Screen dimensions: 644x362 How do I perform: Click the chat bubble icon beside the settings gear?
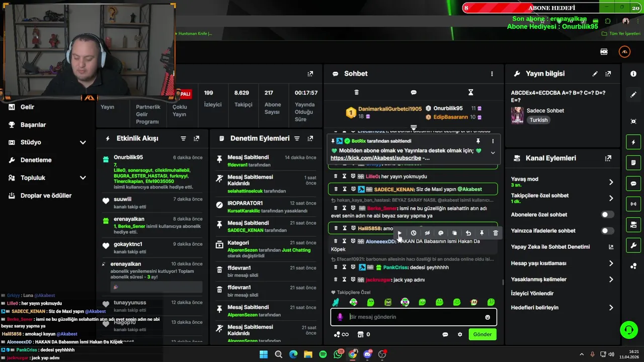445,334
